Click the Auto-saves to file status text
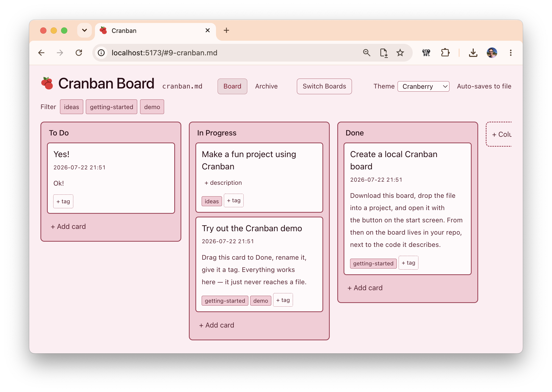This screenshot has height=392, width=552. (x=484, y=86)
